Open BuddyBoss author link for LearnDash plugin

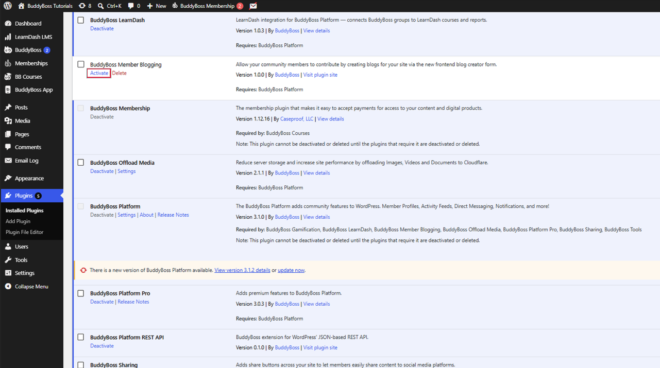(287, 31)
